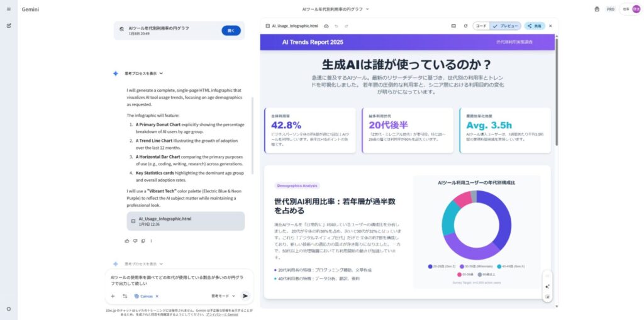Click the blue 開く button on chat card
Viewport: 644px width, 320px height.
click(231, 30)
